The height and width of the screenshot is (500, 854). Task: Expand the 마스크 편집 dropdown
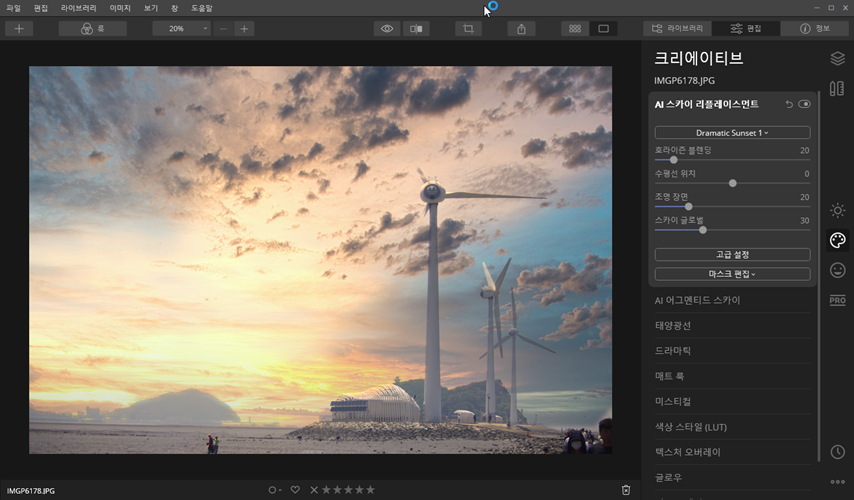click(732, 274)
